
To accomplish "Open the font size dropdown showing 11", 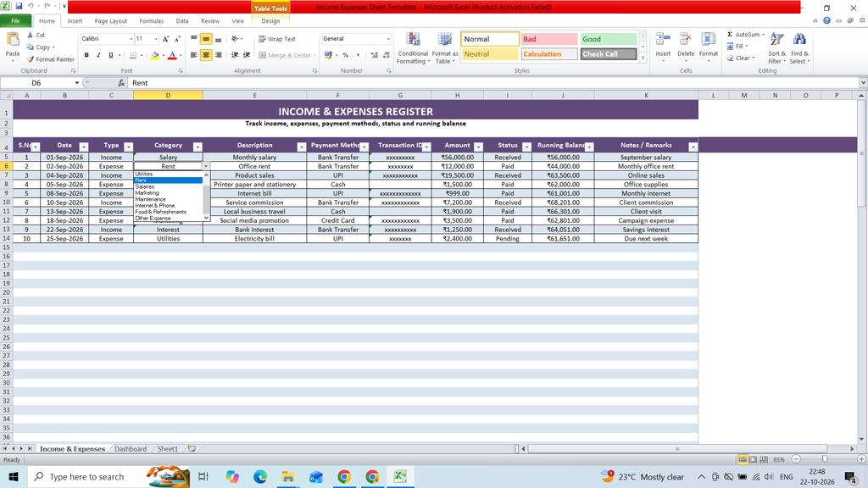I will [156, 39].
